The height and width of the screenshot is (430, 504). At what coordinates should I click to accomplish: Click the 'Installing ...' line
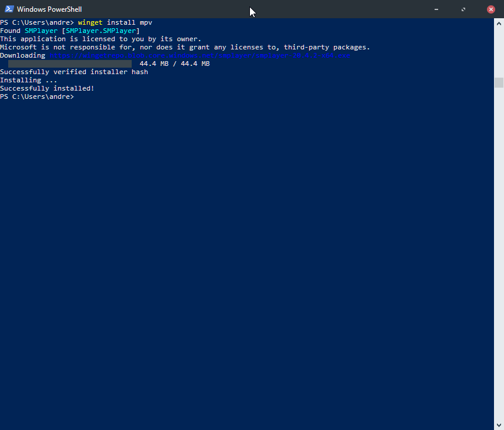29,80
